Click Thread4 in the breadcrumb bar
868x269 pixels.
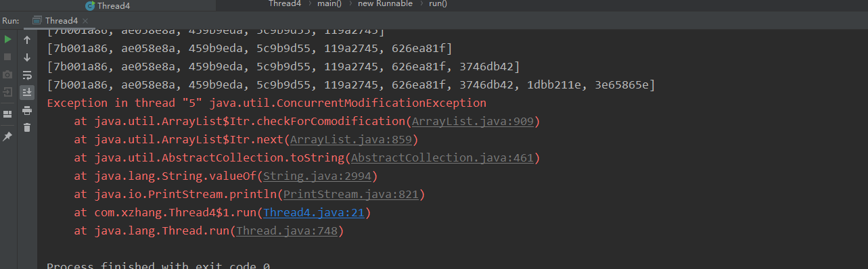284,4
